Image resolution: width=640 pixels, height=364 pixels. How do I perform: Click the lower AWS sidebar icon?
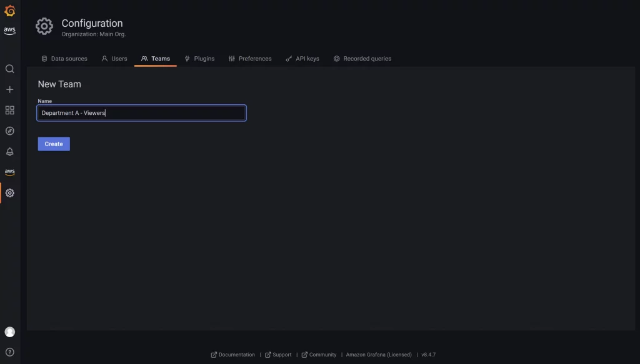pyautogui.click(x=9, y=171)
